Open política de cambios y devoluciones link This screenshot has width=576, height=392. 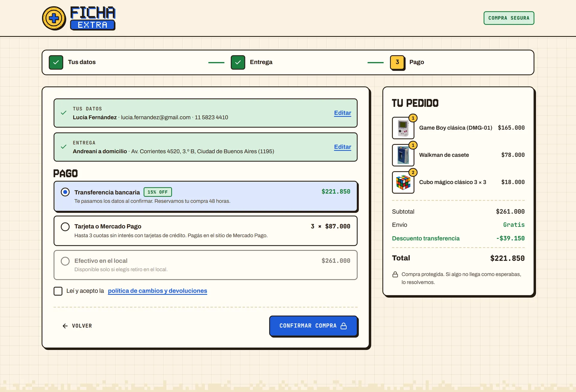click(157, 291)
